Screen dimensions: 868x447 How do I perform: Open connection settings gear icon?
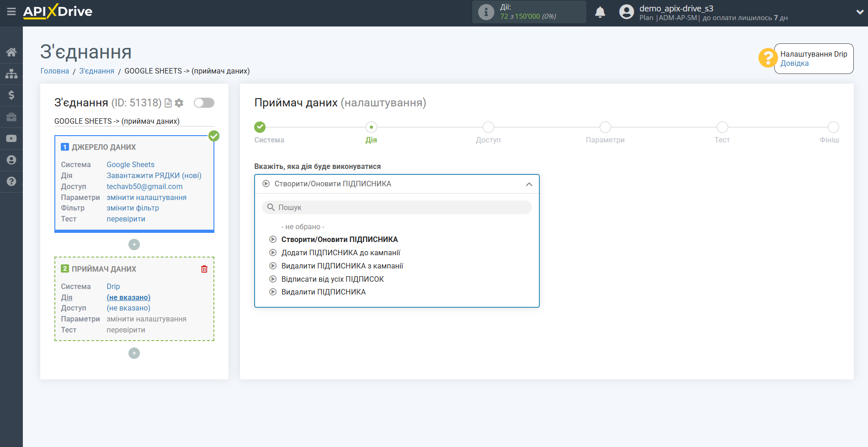(x=179, y=103)
